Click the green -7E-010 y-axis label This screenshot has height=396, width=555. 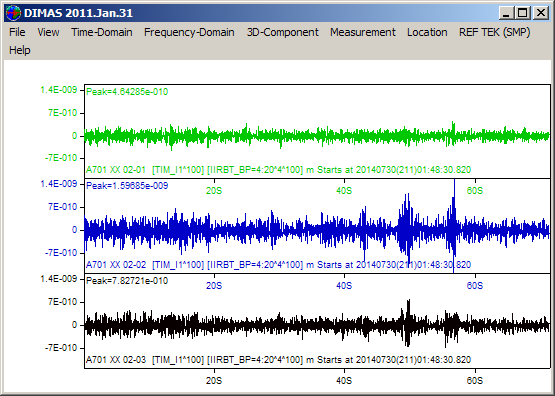[x=61, y=158]
